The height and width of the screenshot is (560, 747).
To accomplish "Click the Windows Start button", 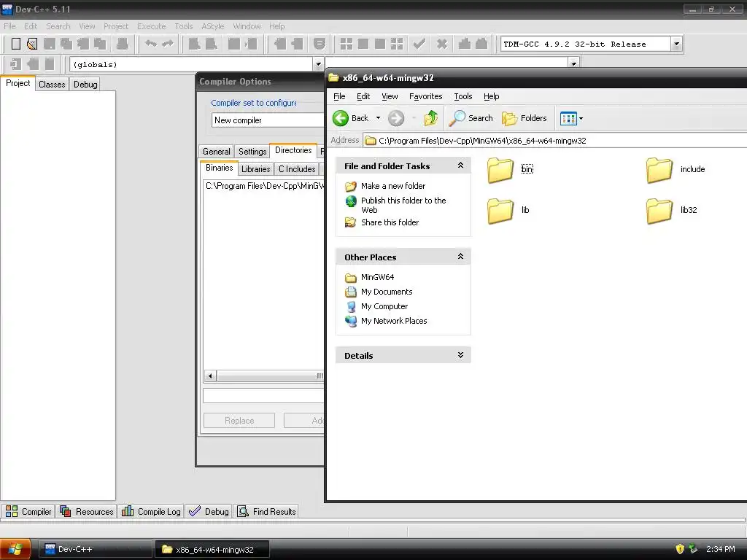I will tap(15, 549).
